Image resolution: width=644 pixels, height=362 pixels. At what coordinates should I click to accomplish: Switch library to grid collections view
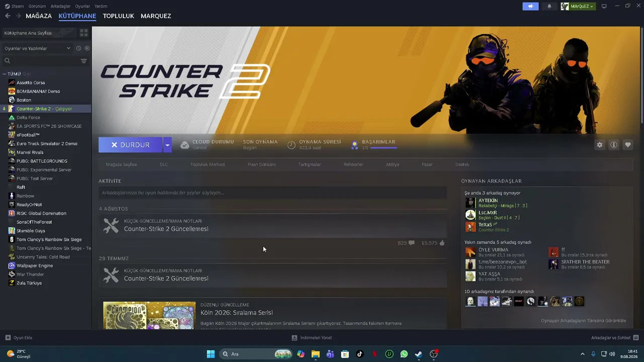84,33
